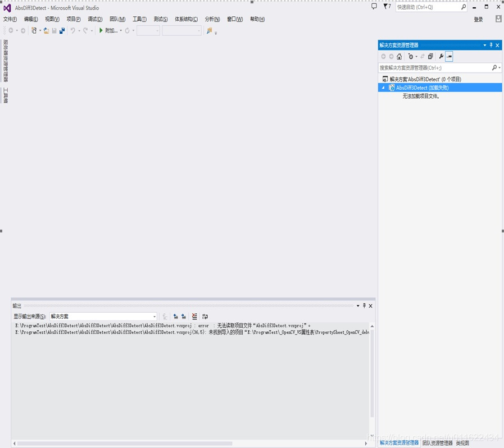504x448 pixels.
Task: Toggle auto-hide pin on Solution Explorer panel
Action: point(491,45)
